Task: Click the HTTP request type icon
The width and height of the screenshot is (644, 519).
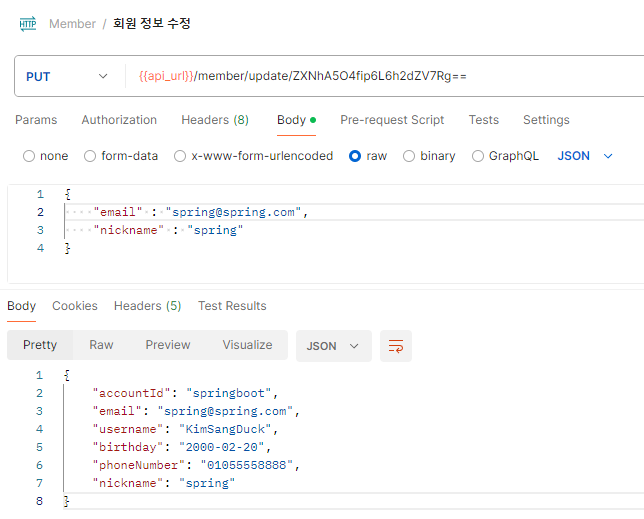Action: click(28, 24)
